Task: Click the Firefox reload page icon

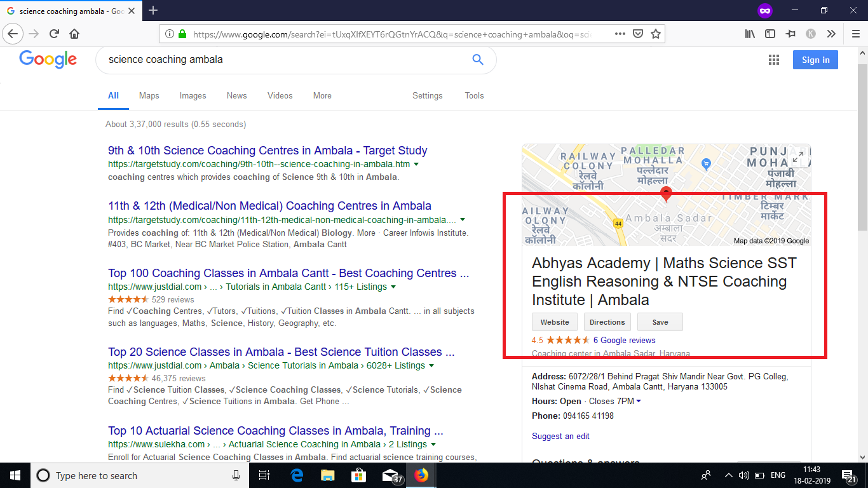Action: 54,34
